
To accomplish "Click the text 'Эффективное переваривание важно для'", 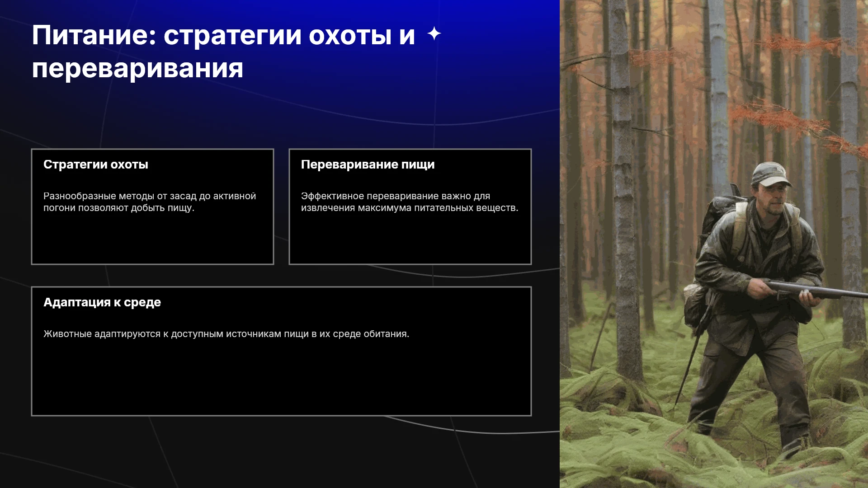I will (396, 196).
